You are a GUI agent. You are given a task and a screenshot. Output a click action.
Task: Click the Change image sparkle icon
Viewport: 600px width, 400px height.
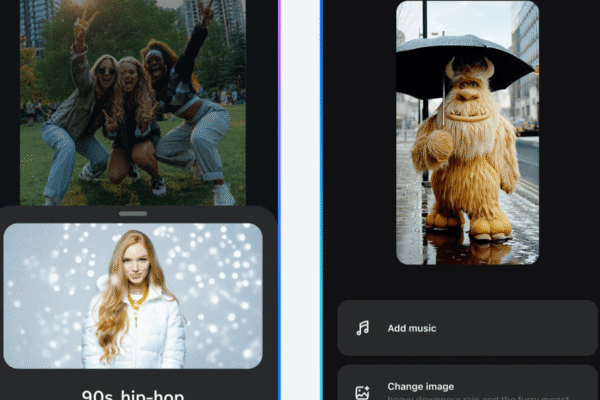363,392
